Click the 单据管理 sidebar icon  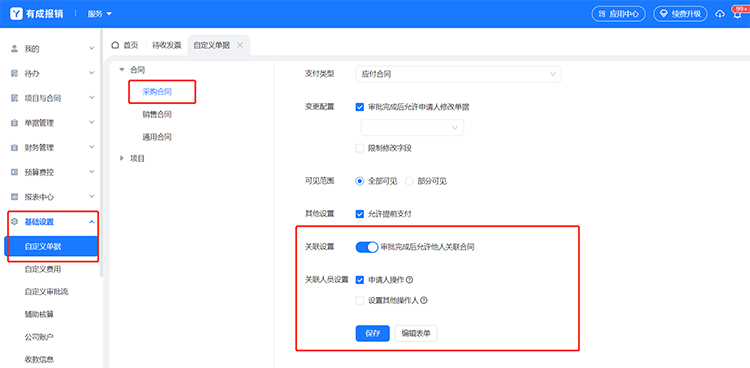(14, 123)
